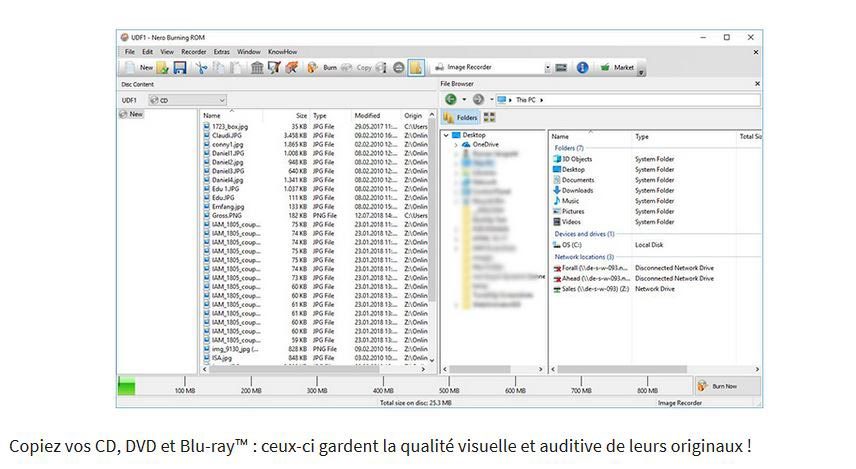Select the OS (C:) local disk
Screen dimensions: 856x469
tap(568, 245)
